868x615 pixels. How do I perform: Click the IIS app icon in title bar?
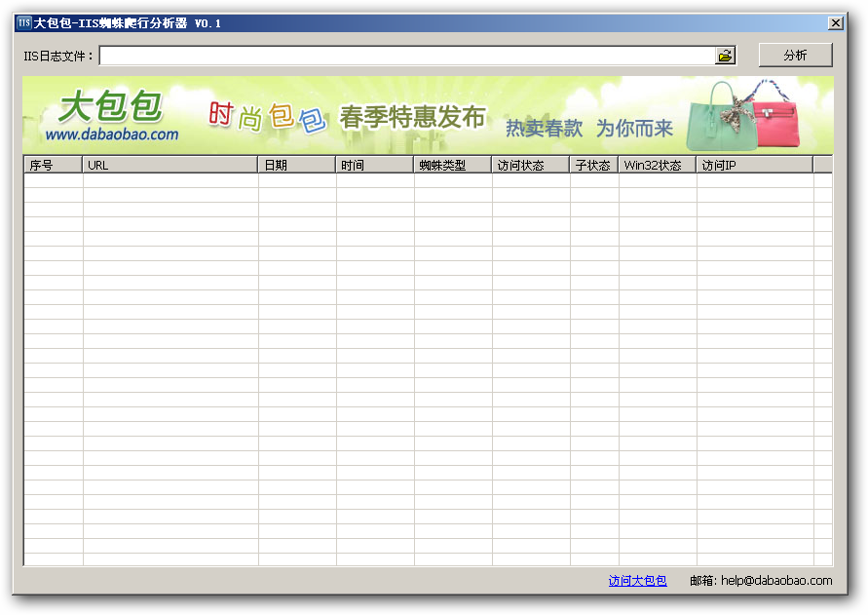click(x=23, y=22)
